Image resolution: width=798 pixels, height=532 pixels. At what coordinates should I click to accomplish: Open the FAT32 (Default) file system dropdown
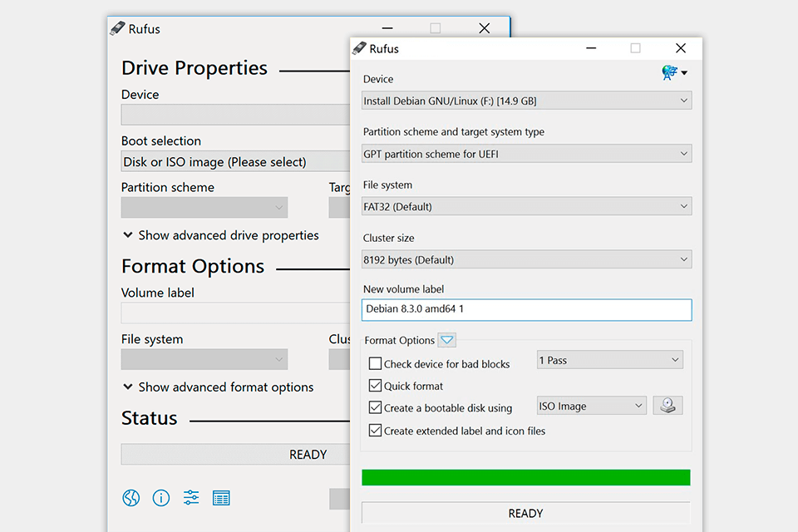(x=526, y=207)
